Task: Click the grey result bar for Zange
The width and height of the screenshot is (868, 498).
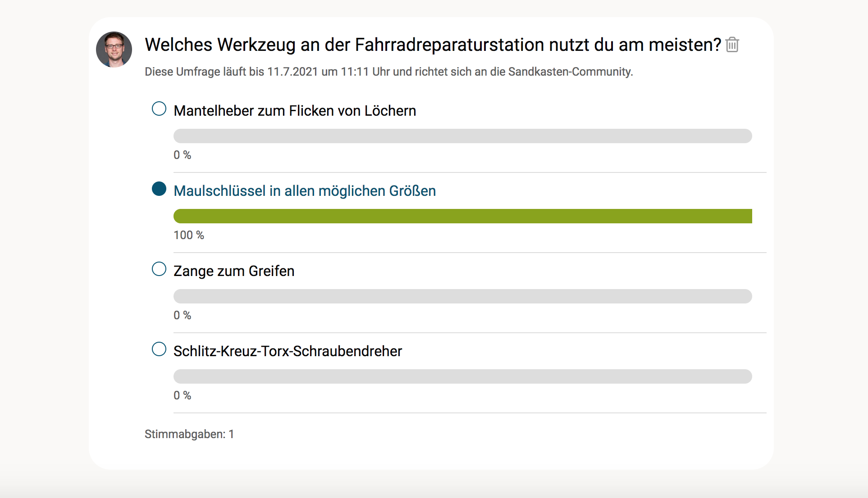Action: [462, 296]
